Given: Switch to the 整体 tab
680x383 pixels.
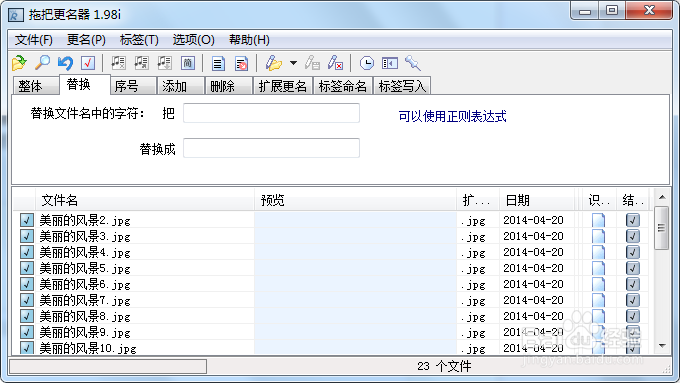Looking at the screenshot, I should coord(36,86).
